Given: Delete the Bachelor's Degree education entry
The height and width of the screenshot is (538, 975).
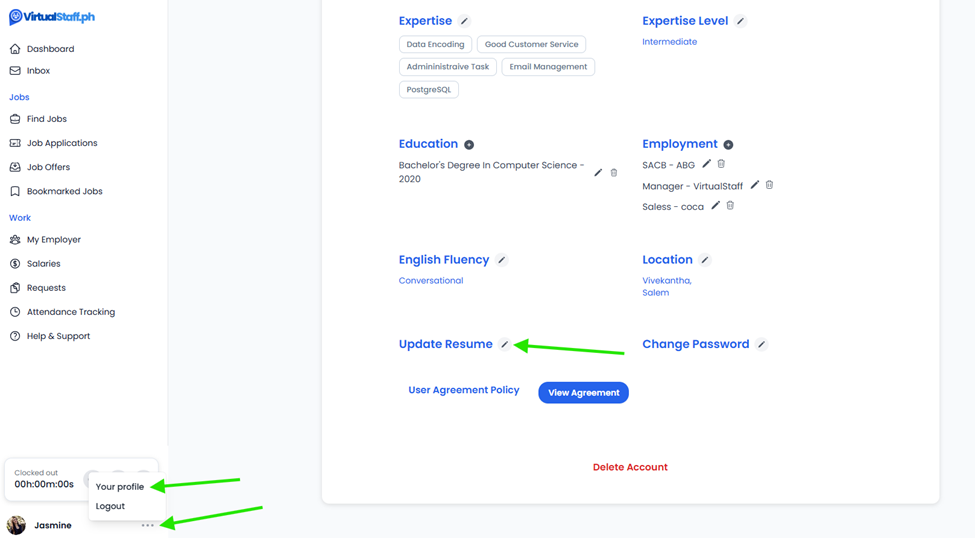Looking at the screenshot, I should coord(614,172).
